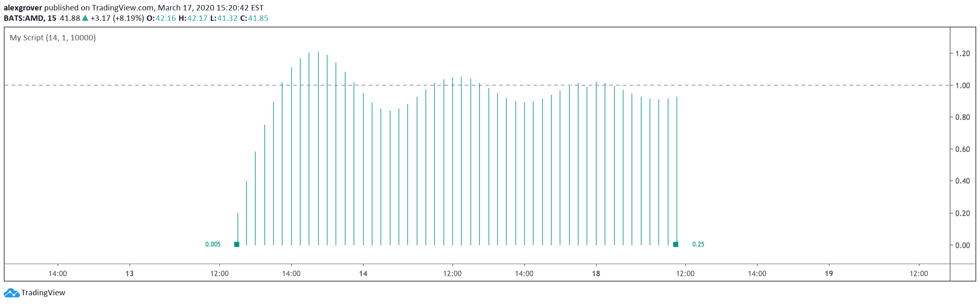Click the 0.25 value label
The width and height of the screenshot is (980, 304).
coord(698,244)
